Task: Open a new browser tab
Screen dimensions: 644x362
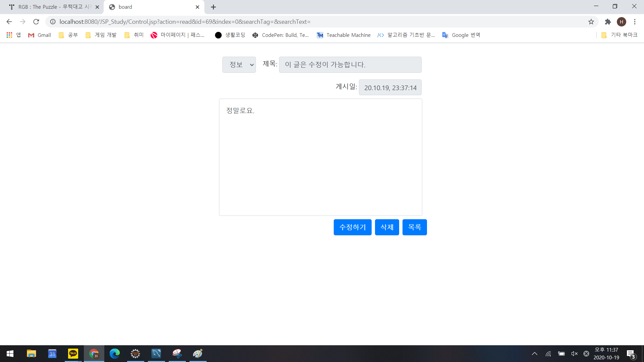Action: coord(213,7)
